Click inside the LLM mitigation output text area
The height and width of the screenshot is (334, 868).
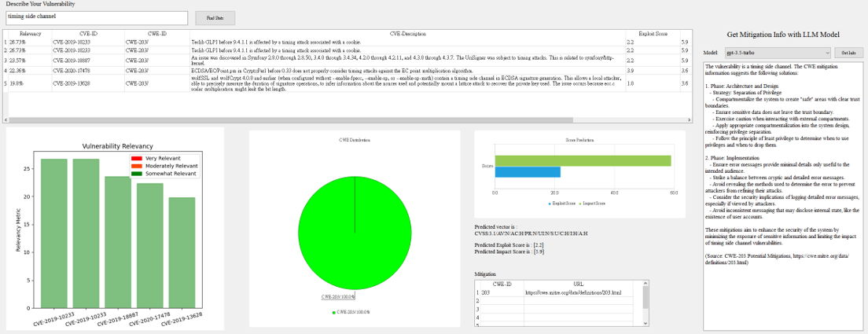pyautogui.click(x=782, y=196)
